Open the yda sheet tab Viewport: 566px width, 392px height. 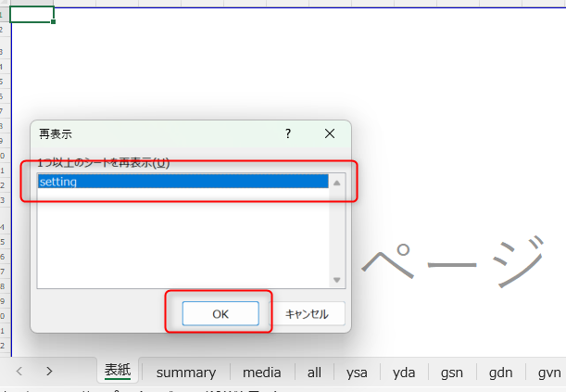pyautogui.click(x=404, y=373)
